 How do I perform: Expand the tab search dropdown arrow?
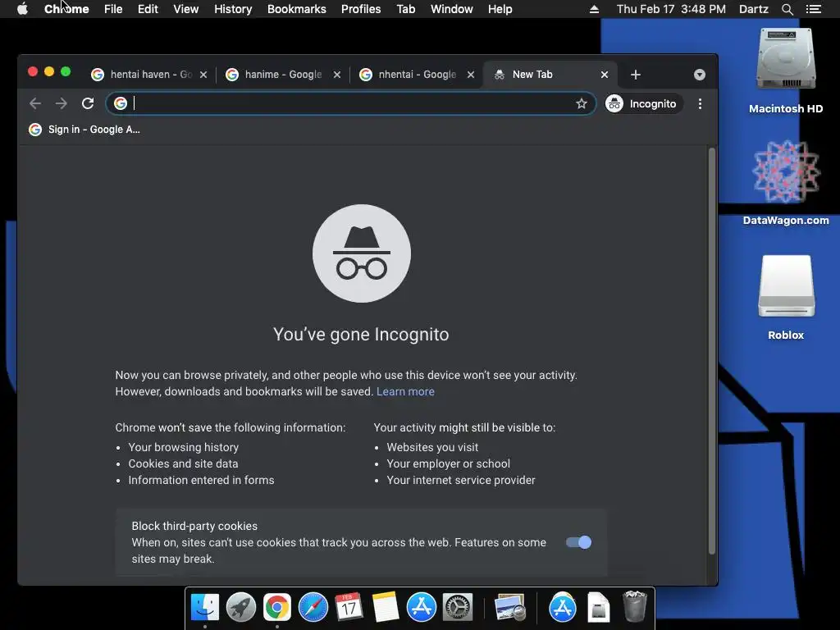tap(699, 75)
